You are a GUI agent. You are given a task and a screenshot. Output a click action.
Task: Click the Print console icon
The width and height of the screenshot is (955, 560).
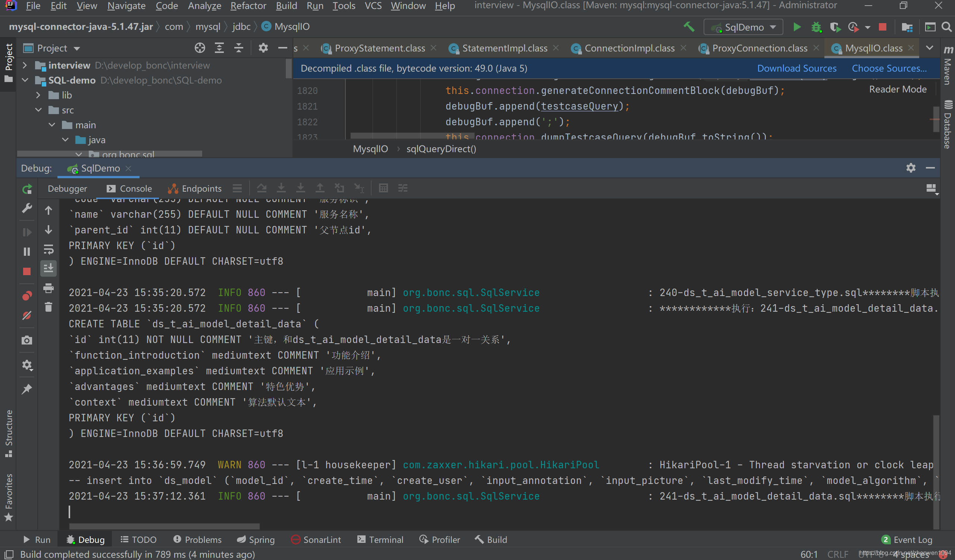point(48,288)
